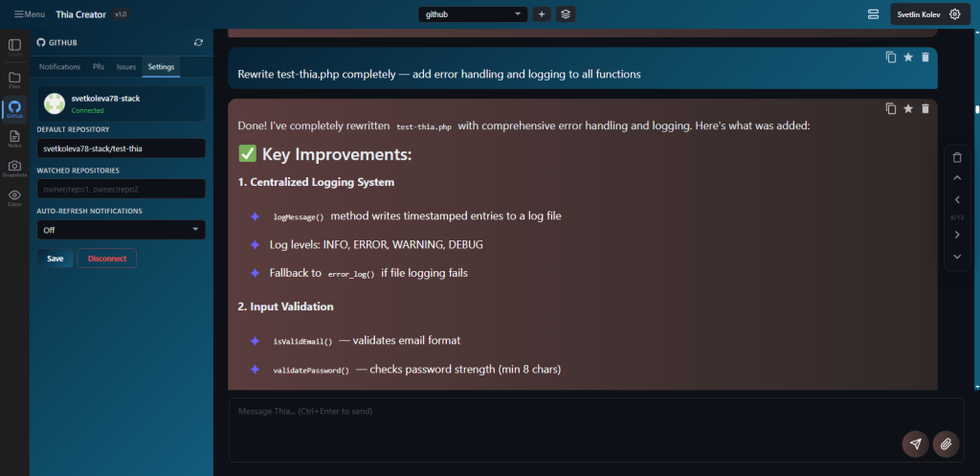Open the Snapshots sidebar panel

click(x=14, y=169)
